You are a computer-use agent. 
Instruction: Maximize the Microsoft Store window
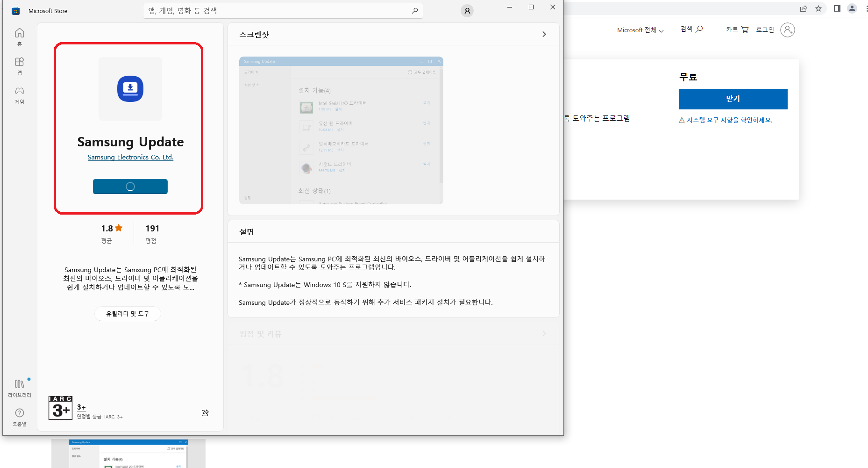[531, 7]
